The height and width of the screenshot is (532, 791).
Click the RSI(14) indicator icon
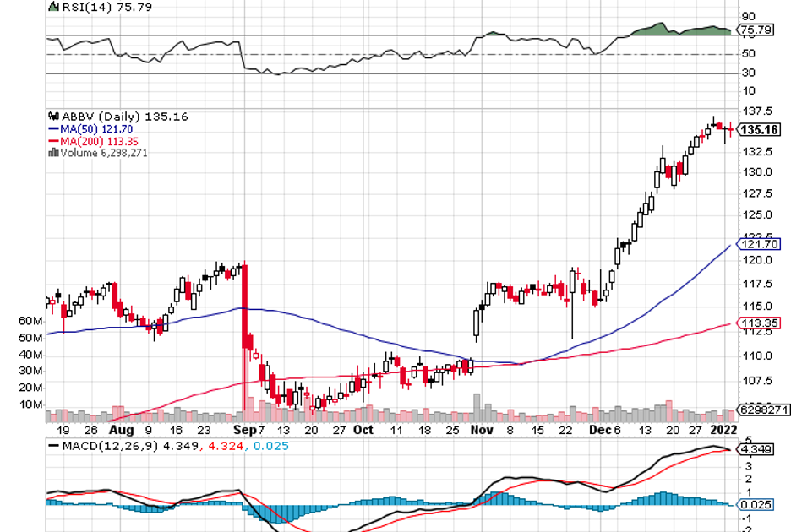tap(55, 7)
